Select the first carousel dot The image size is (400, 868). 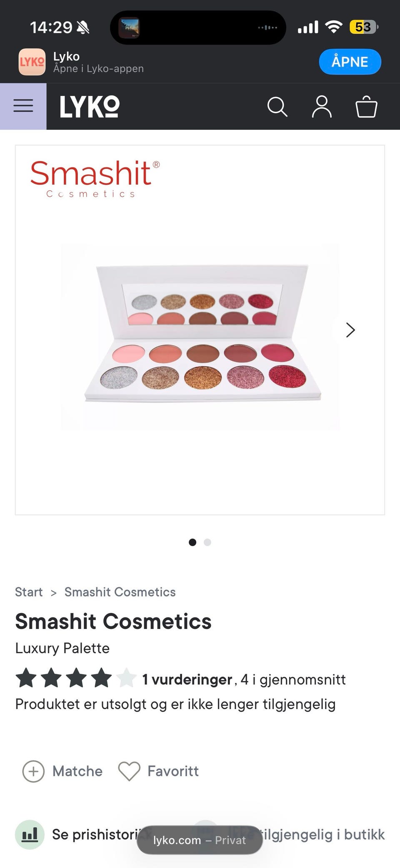[x=192, y=542]
